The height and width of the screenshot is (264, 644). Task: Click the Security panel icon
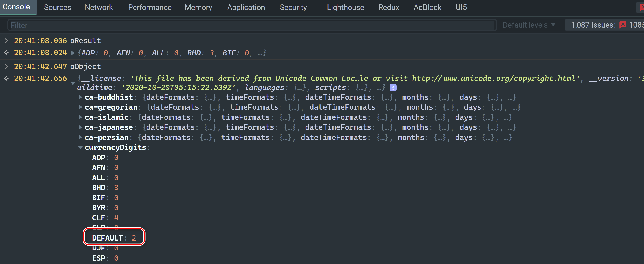coord(293,7)
